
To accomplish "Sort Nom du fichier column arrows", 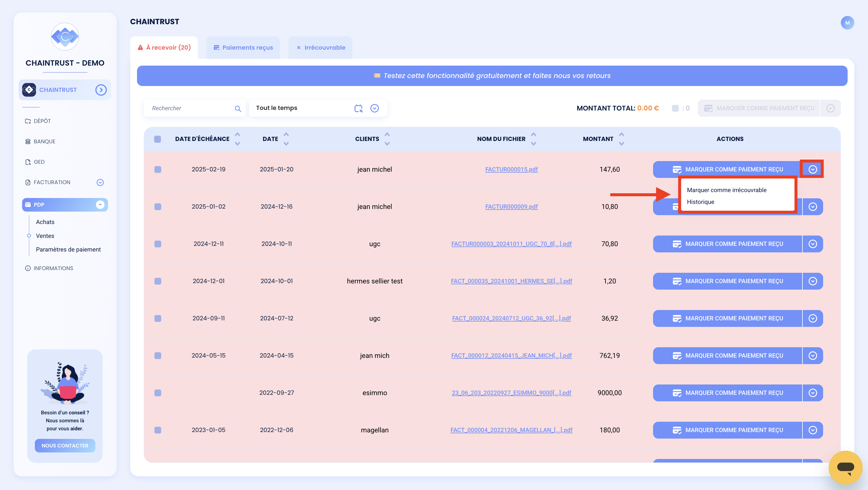I will [x=533, y=139].
